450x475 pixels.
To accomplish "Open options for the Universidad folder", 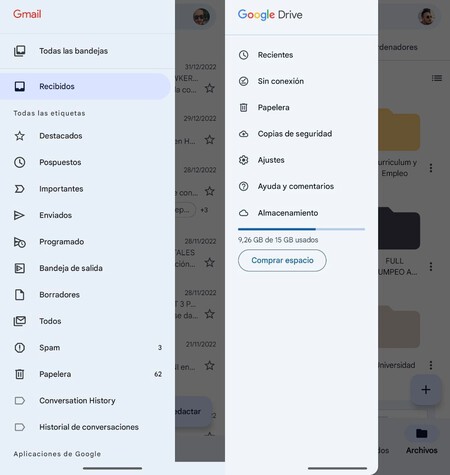I will [431, 365].
